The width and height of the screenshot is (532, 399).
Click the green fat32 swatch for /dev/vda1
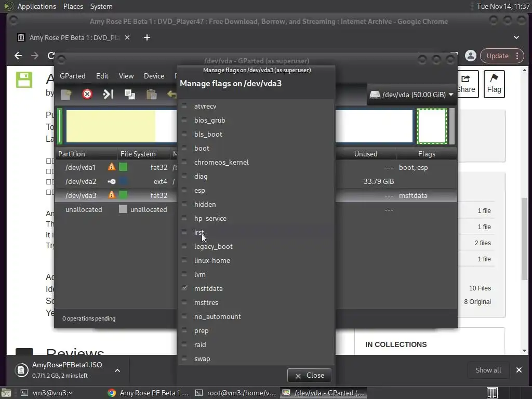pos(123,167)
